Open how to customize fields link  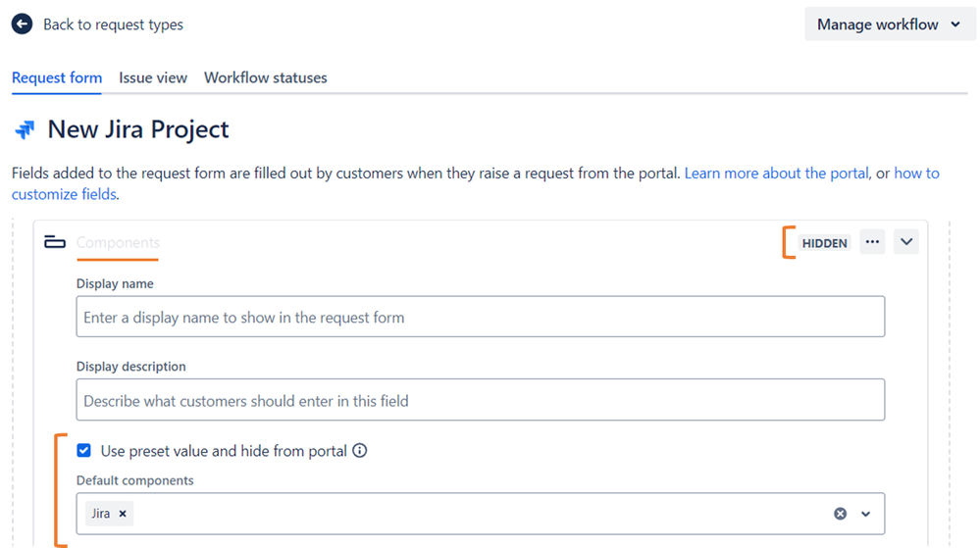(x=916, y=174)
